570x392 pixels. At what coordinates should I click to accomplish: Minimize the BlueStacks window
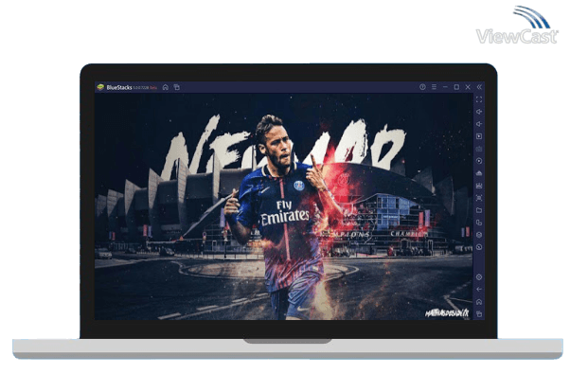click(445, 87)
